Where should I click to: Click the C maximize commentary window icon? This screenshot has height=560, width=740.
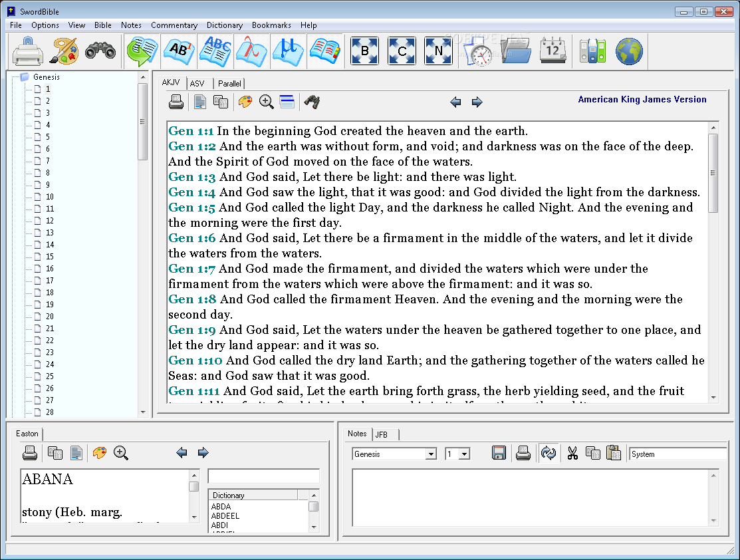coord(402,51)
